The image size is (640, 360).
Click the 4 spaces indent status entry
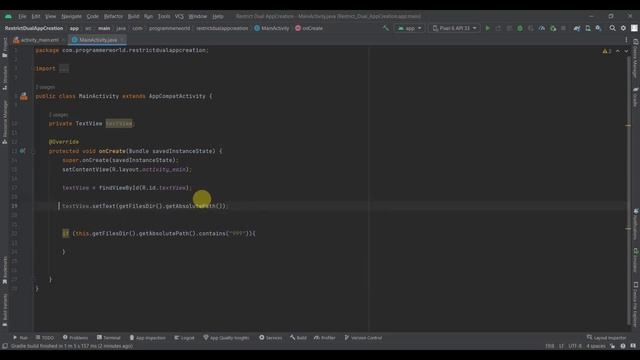[596, 346]
